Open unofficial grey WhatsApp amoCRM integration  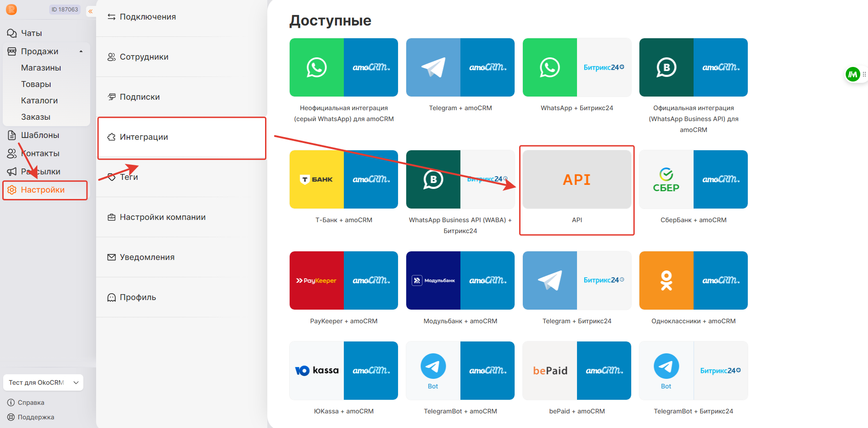click(344, 67)
